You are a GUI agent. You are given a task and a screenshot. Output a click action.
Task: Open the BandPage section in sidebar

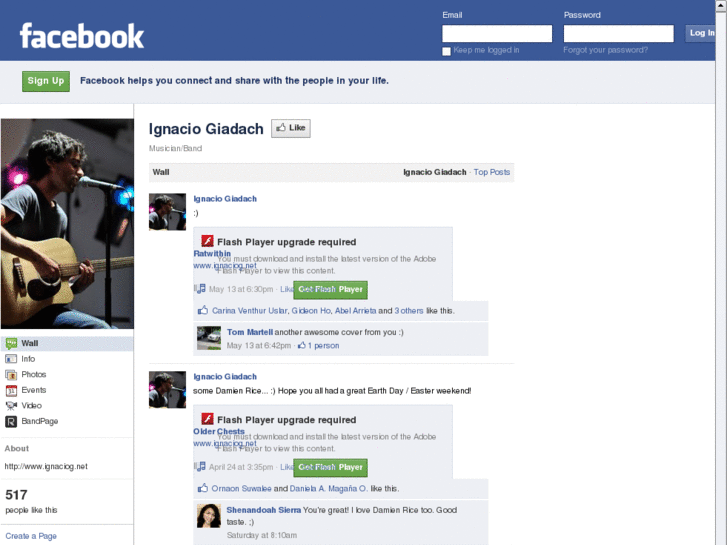pos(67,422)
